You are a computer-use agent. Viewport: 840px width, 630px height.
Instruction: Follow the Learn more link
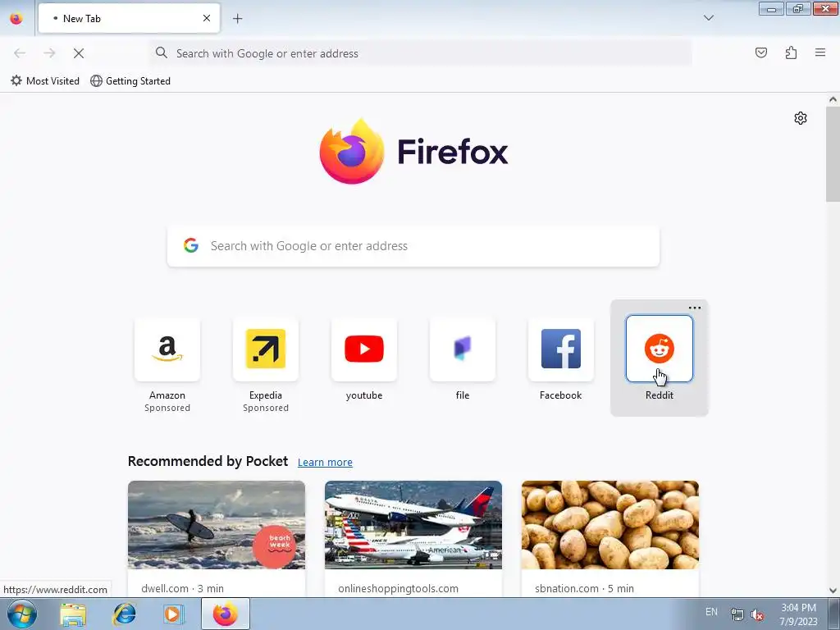(x=325, y=463)
